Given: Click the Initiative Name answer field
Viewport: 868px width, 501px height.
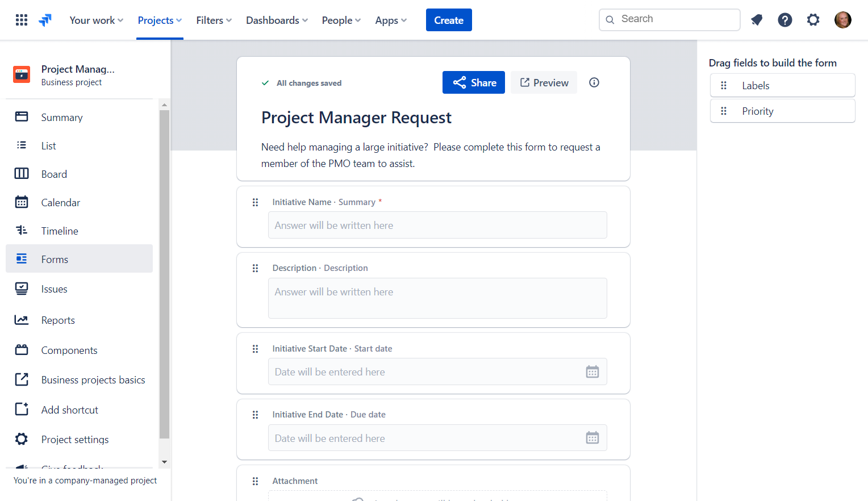Looking at the screenshot, I should click(437, 226).
